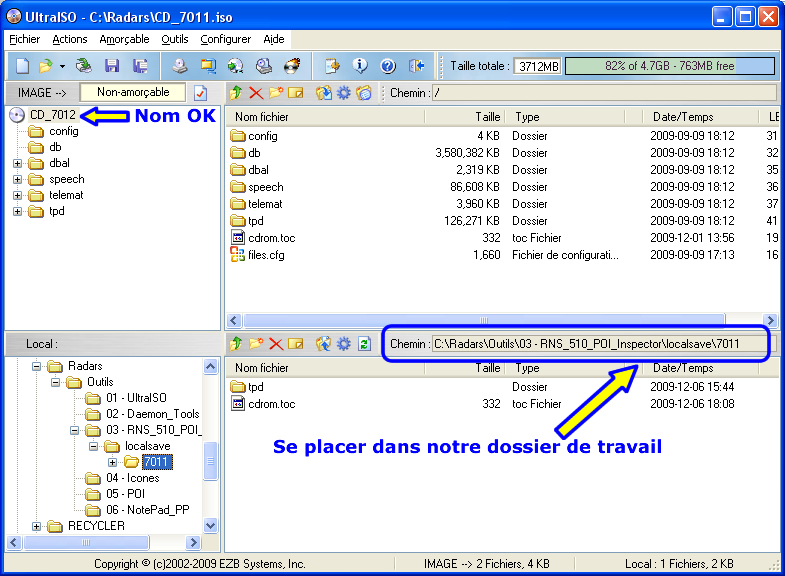Toggle the checkmark properties icon beside Non-amorçable
785x576 pixels.
click(200, 93)
